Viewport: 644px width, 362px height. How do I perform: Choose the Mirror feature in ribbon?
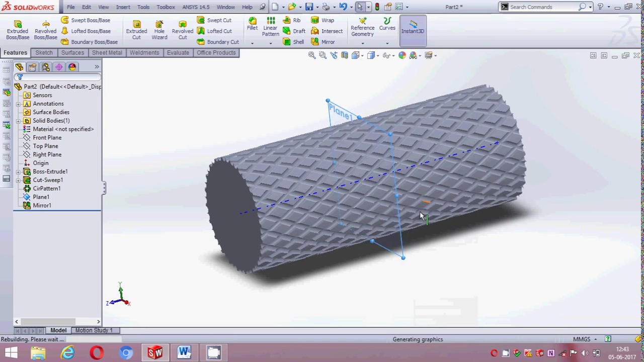(323, 42)
